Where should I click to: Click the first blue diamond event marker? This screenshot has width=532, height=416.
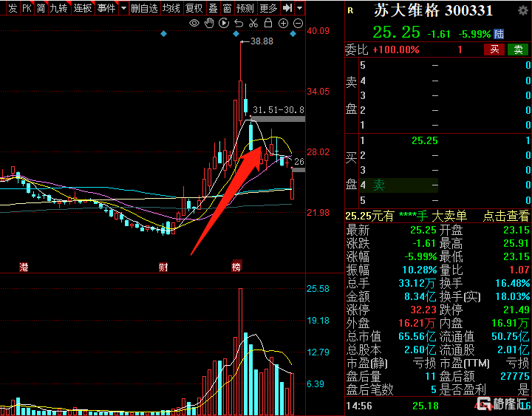pos(163,33)
